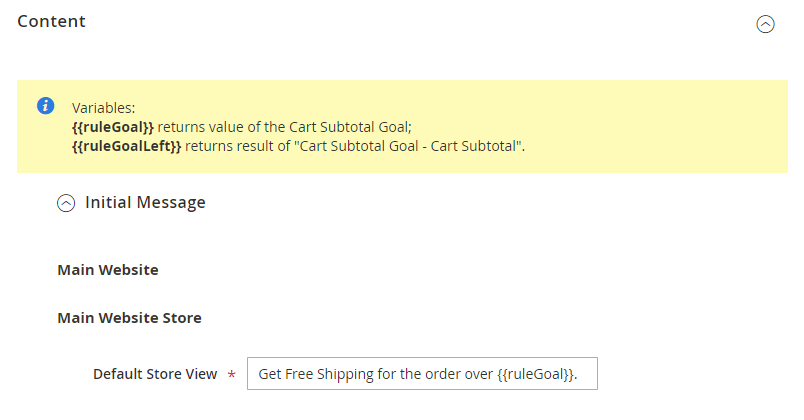Click the Main Website Store label
The width and height of the screenshot is (804, 420).
coord(129,318)
